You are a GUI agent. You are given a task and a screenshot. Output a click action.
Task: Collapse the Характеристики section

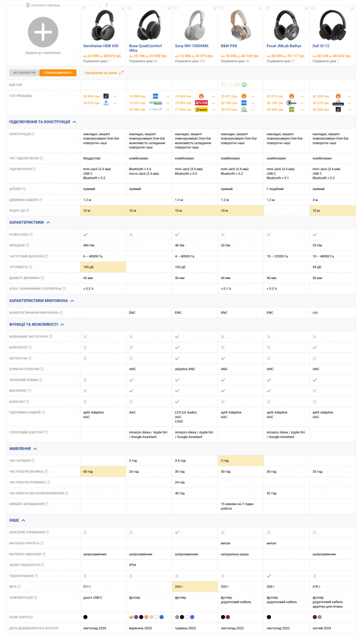click(x=48, y=222)
